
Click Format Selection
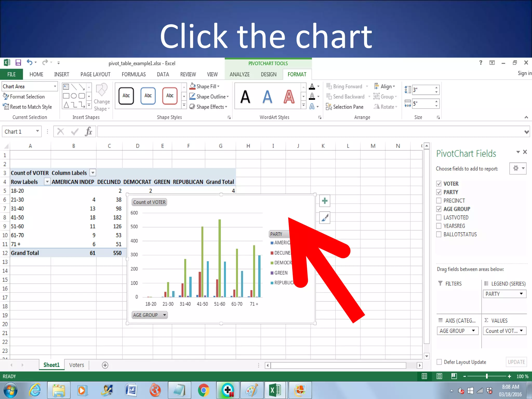point(24,97)
